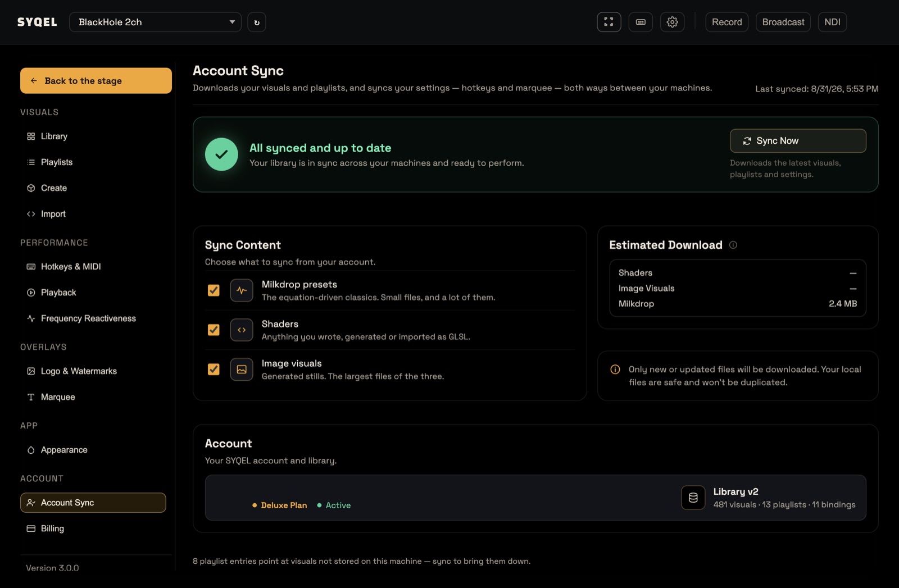The width and height of the screenshot is (899, 588).
Task: Click the green synced checkmark icon
Action: (221, 154)
